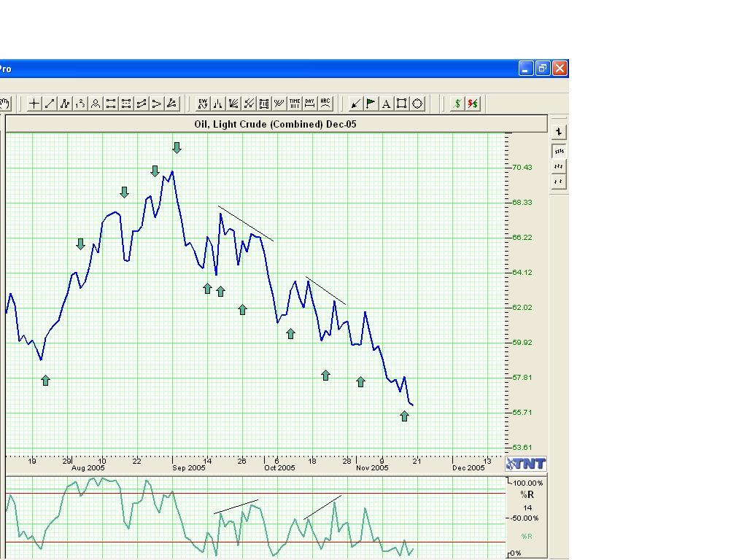Screen dimensions: 747x560
Task: Pick the text annotation A tool
Action: (386, 104)
